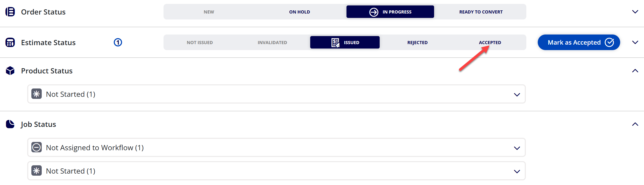Click the Estimate Status calculator icon

tap(10, 42)
